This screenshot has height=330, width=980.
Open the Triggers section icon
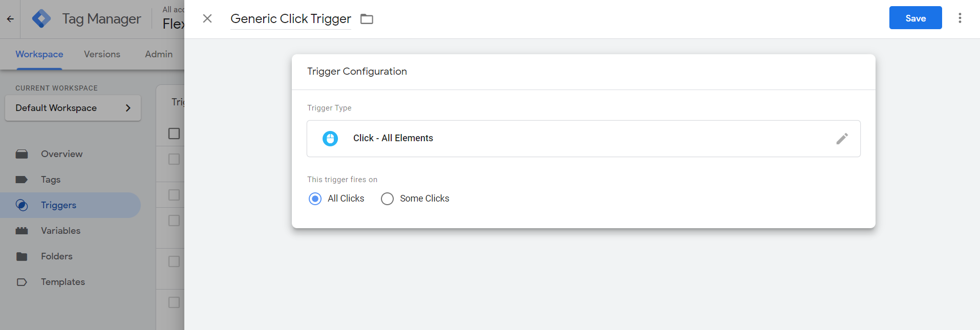tap(22, 205)
